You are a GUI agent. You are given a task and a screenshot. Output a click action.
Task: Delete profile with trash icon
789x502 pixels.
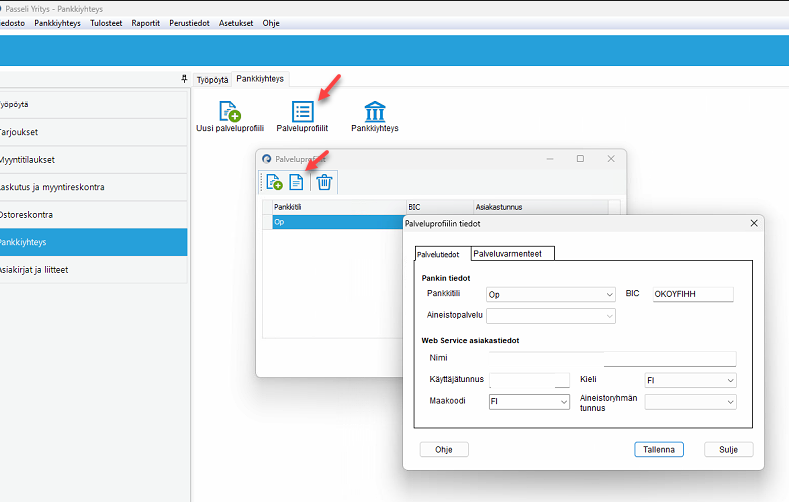(x=324, y=182)
